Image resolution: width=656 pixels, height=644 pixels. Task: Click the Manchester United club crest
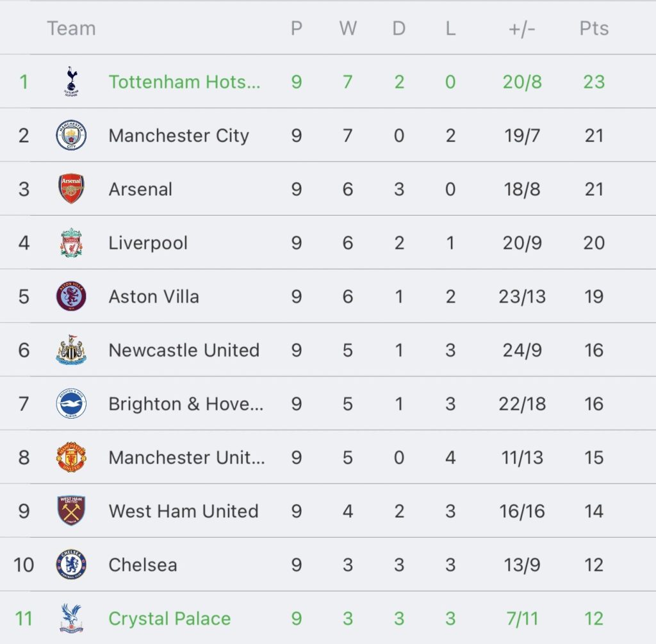coord(70,458)
